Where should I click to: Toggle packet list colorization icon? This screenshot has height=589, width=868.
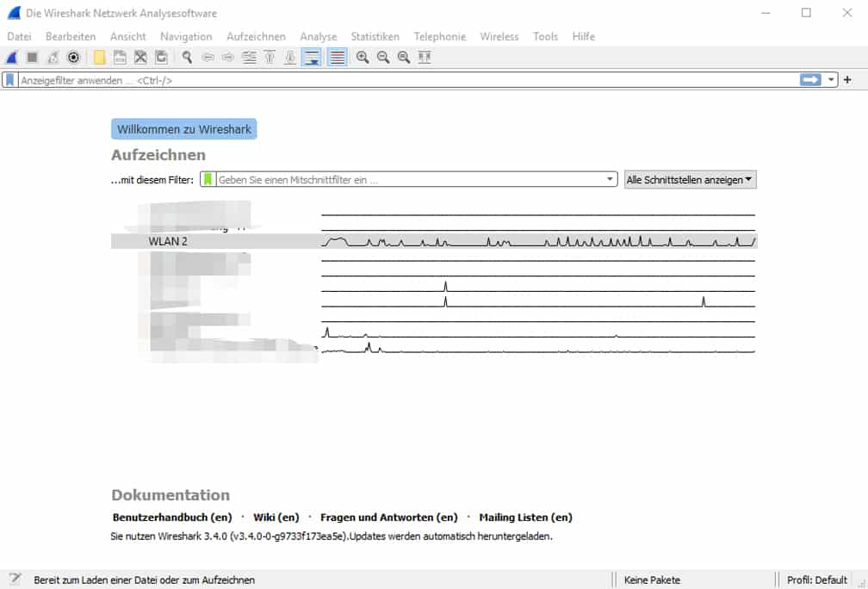coord(338,57)
